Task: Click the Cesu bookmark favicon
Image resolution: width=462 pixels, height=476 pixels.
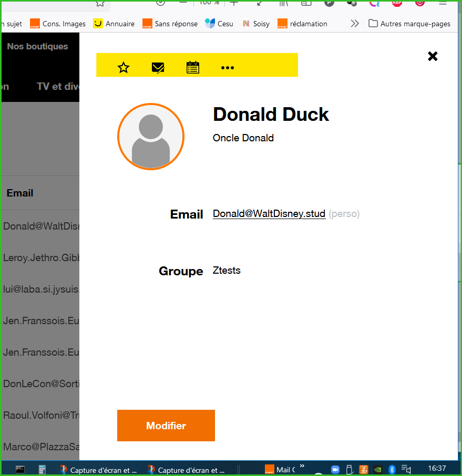Action: 210,24
